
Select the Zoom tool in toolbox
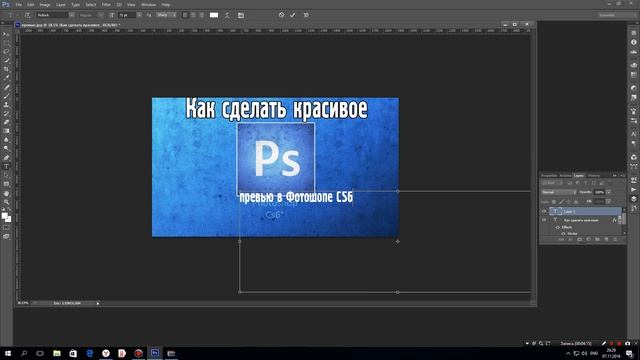pyautogui.click(x=6, y=202)
